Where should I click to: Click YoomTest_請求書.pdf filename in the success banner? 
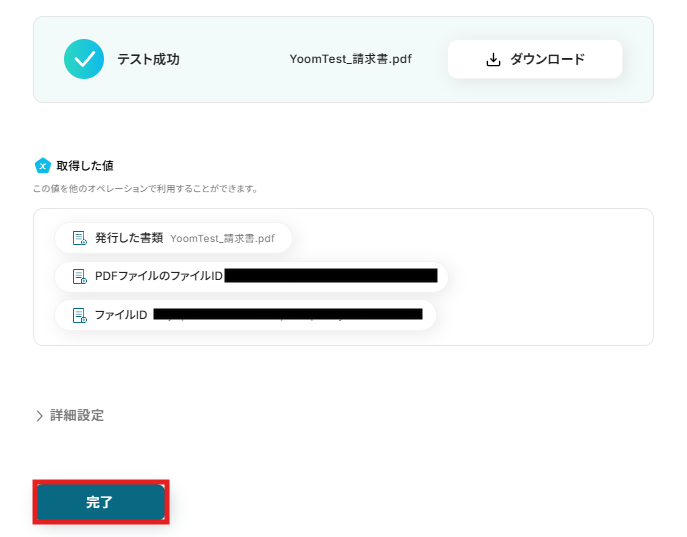[x=350, y=59]
